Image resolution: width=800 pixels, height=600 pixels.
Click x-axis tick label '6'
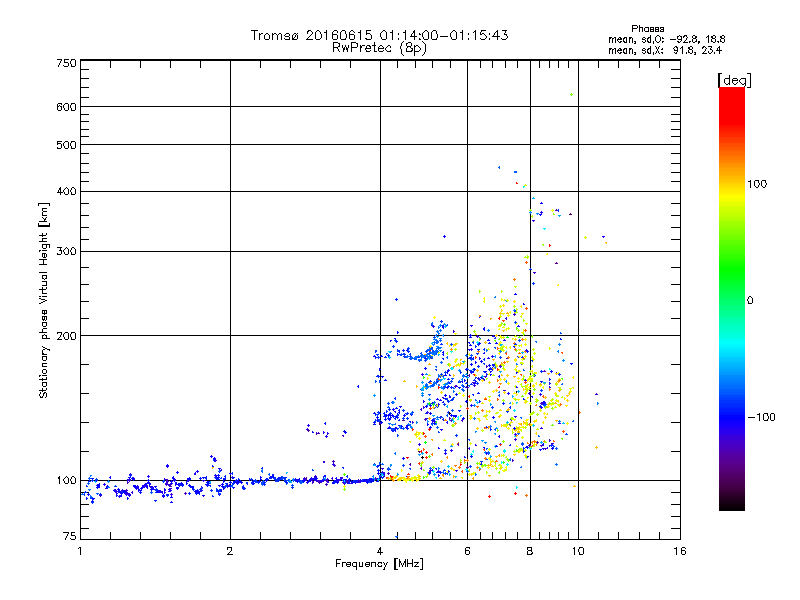click(467, 551)
